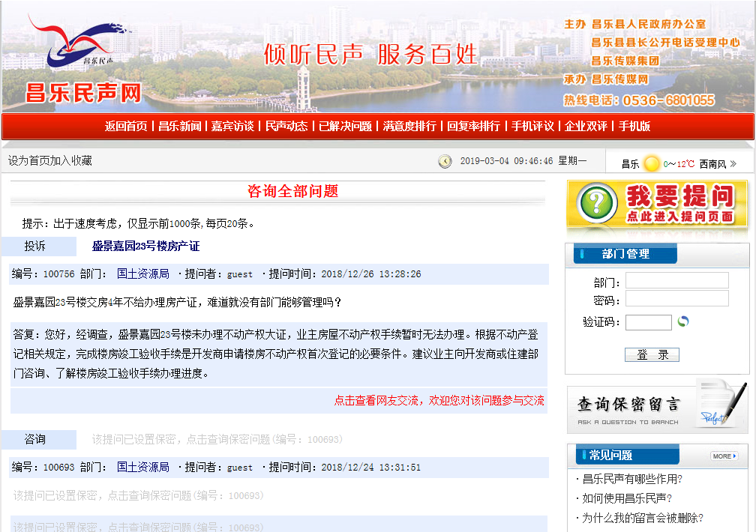
Task: Click the 验证码 input box
Action: pos(648,322)
